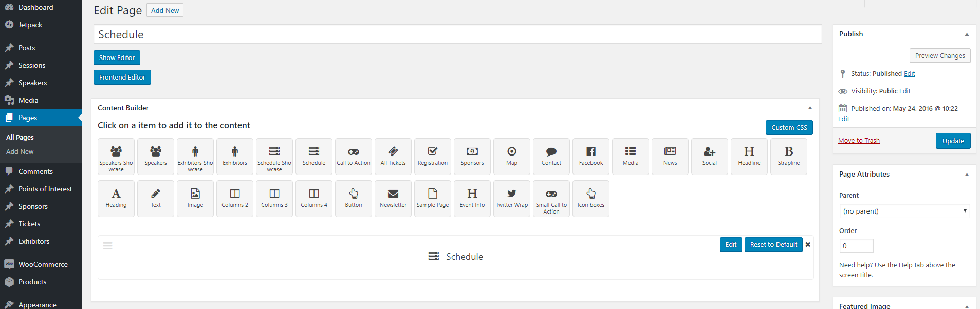Click the Update button

(953, 141)
